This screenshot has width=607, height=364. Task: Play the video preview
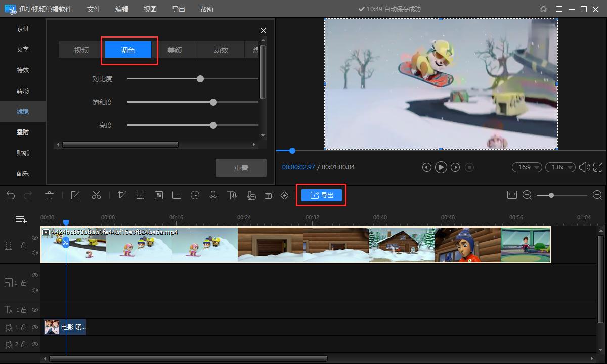441,167
